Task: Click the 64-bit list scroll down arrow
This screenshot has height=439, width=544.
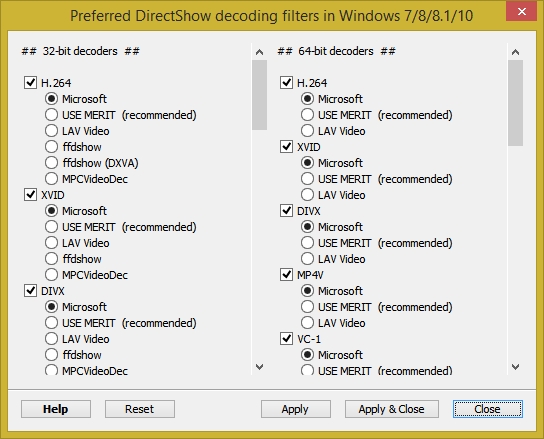Action: click(516, 367)
